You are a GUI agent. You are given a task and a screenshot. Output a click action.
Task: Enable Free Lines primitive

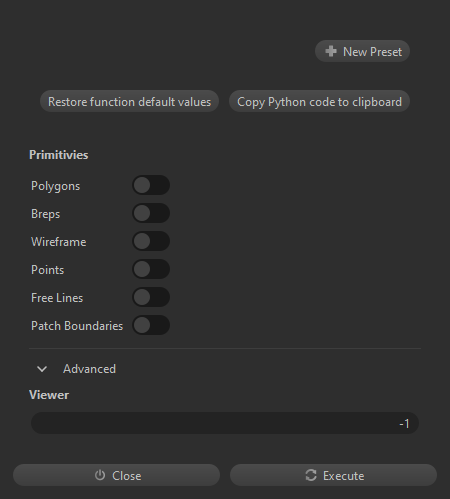[x=151, y=297]
